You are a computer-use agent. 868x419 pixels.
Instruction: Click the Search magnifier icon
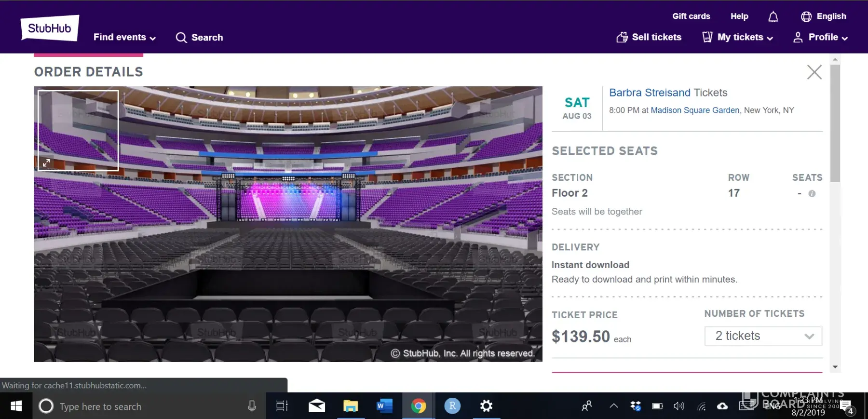[x=181, y=38]
